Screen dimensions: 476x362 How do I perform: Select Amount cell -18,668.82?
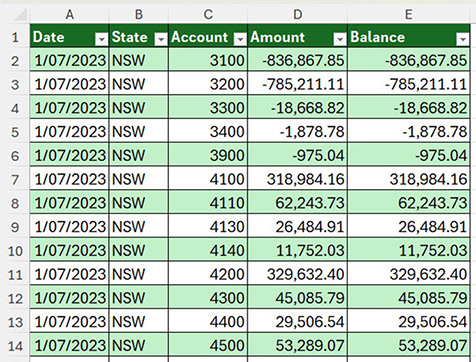[x=297, y=108]
